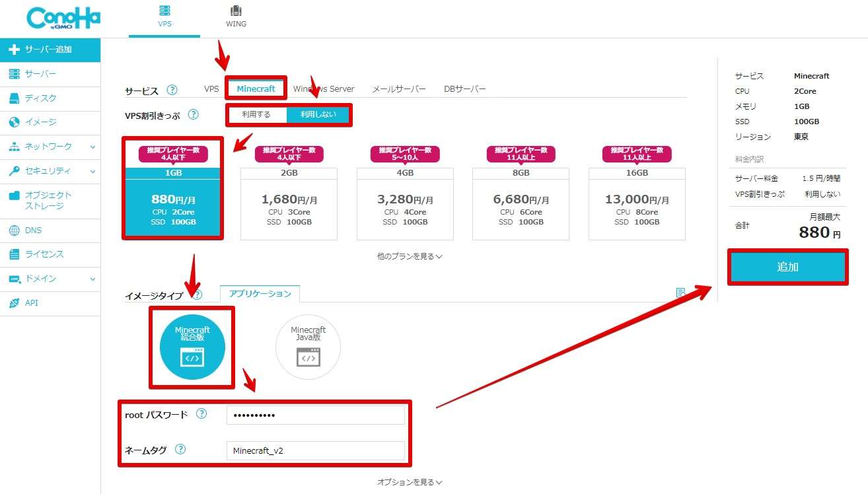Open the ライセンス license icon
868x494 pixels.
14,254
